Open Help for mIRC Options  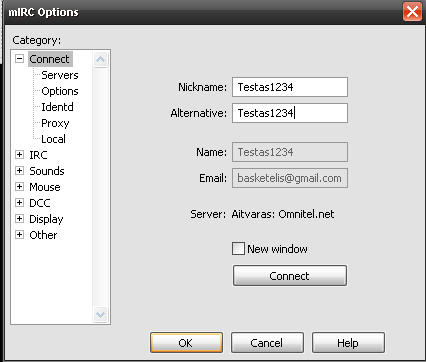click(x=348, y=342)
